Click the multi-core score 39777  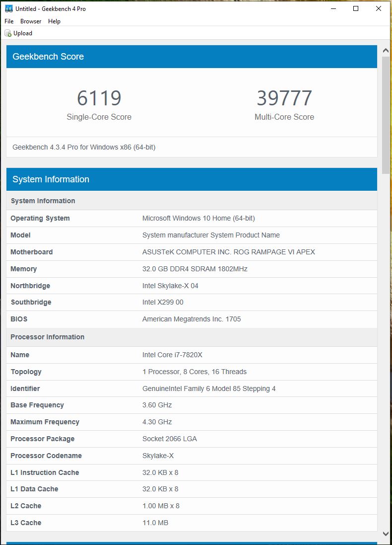(284, 98)
